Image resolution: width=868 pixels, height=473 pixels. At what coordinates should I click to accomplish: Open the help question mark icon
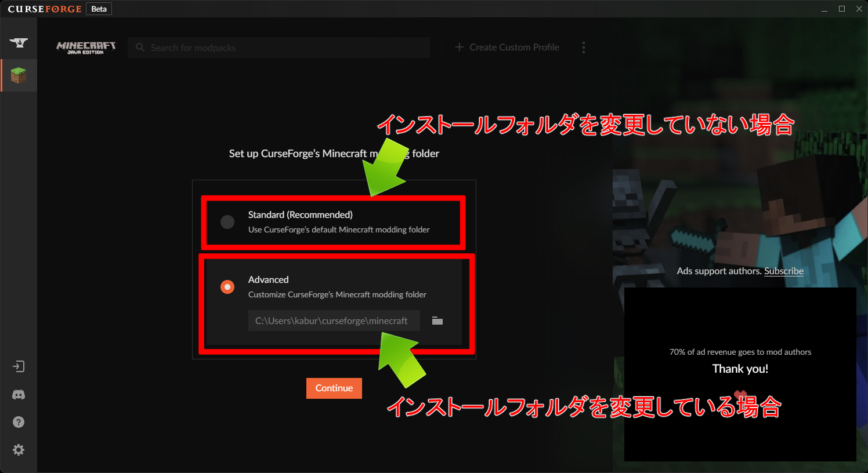click(19, 422)
